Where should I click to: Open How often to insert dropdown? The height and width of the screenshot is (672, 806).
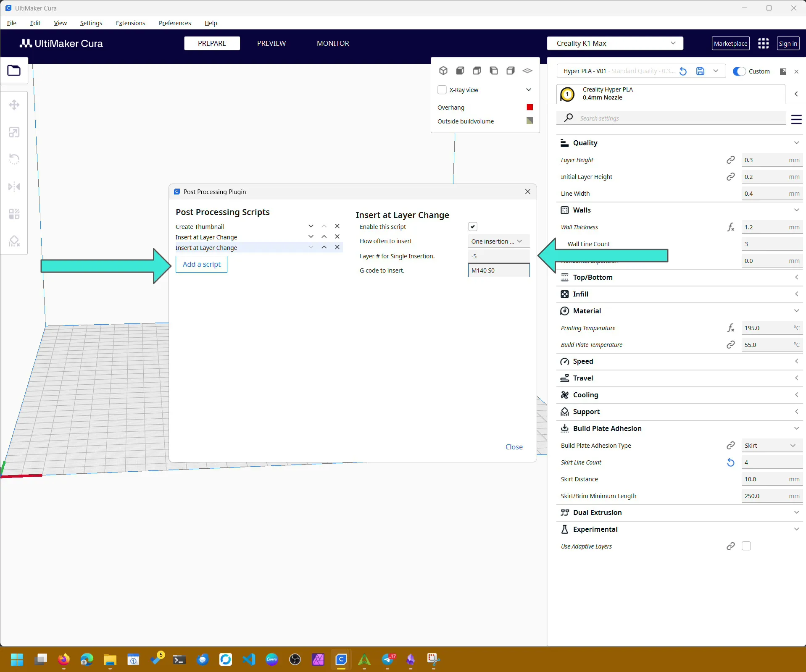pos(498,241)
